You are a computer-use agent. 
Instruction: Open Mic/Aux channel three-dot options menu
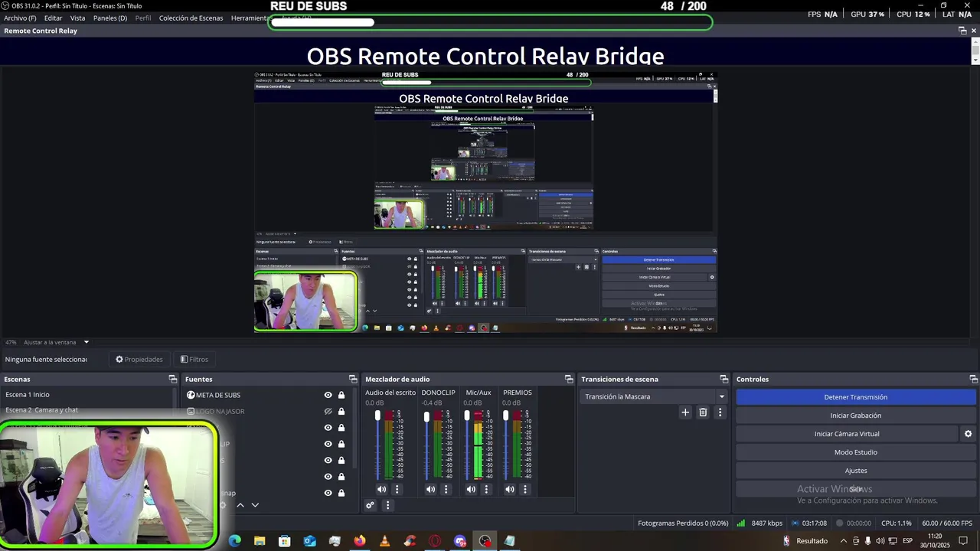pos(486,489)
